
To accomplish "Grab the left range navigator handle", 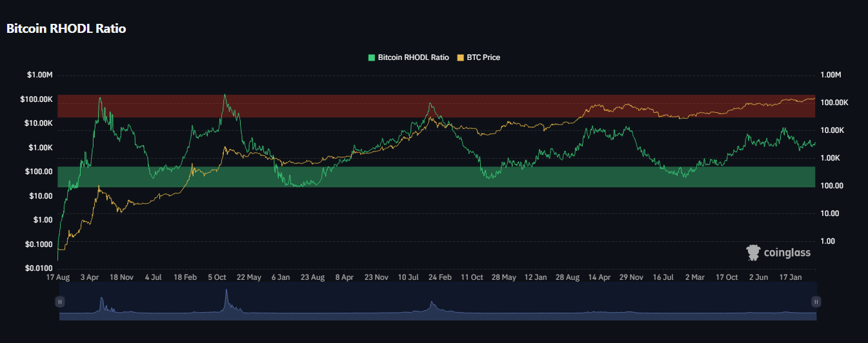I will (59, 301).
